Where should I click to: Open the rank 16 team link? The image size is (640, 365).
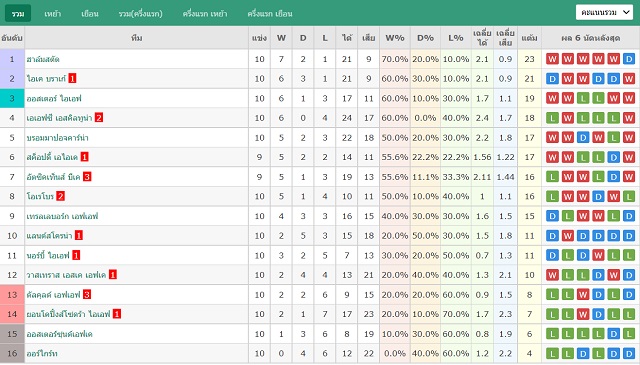click(42, 354)
